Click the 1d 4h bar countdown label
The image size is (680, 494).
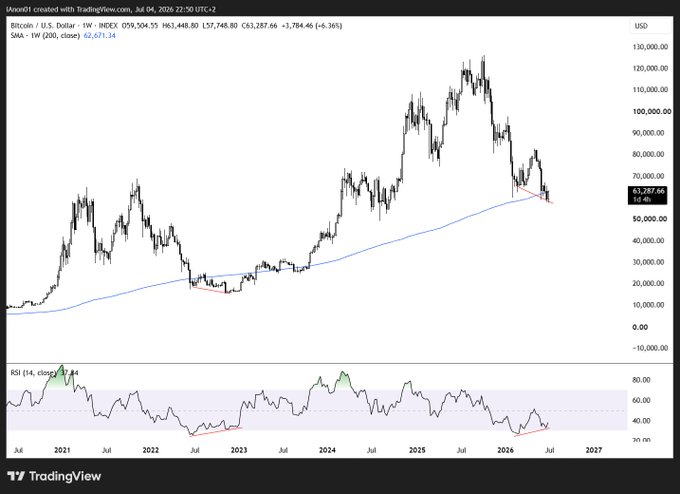coord(641,200)
